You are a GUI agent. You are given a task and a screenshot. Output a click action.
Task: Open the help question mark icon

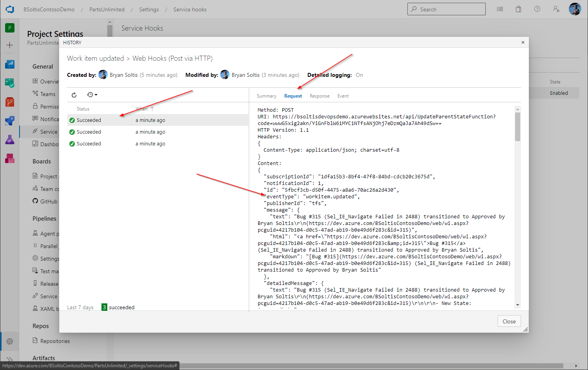537,9
